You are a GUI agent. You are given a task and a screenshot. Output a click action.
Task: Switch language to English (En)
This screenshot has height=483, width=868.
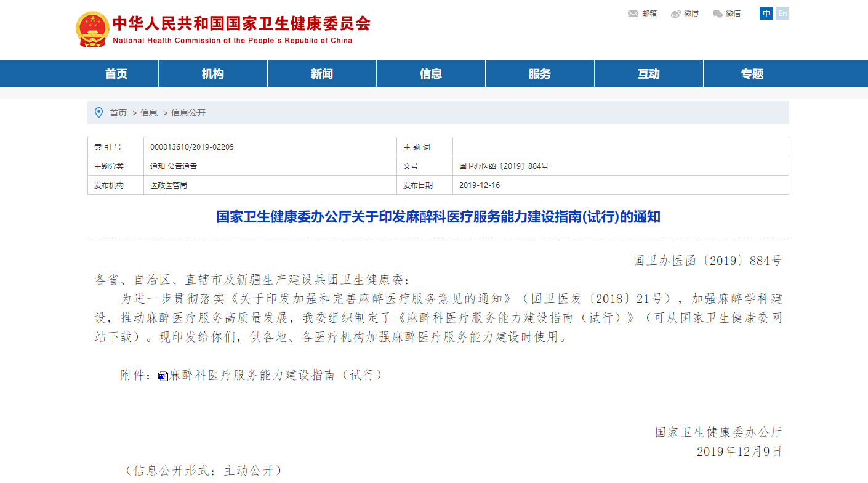[782, 14]
